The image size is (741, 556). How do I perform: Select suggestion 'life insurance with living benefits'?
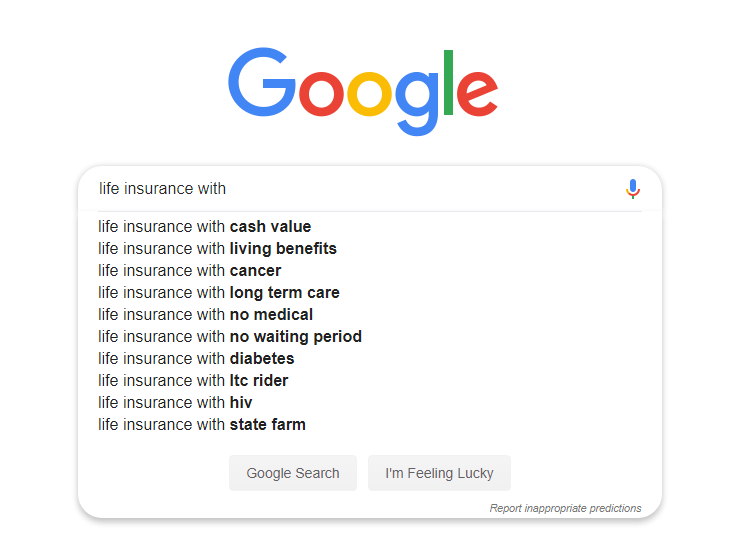[370, 248]
